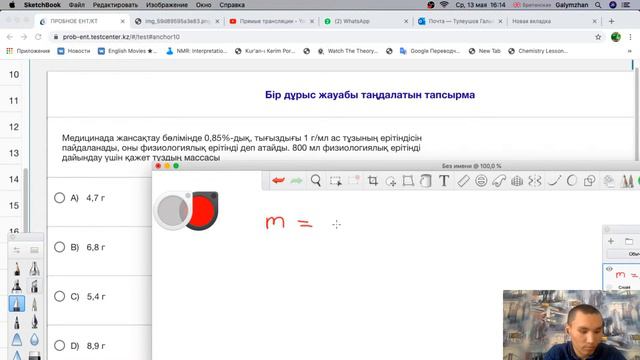Open the Draw Style shapes tool
Screen dimensions: 640x360
(x=589, y=180)
